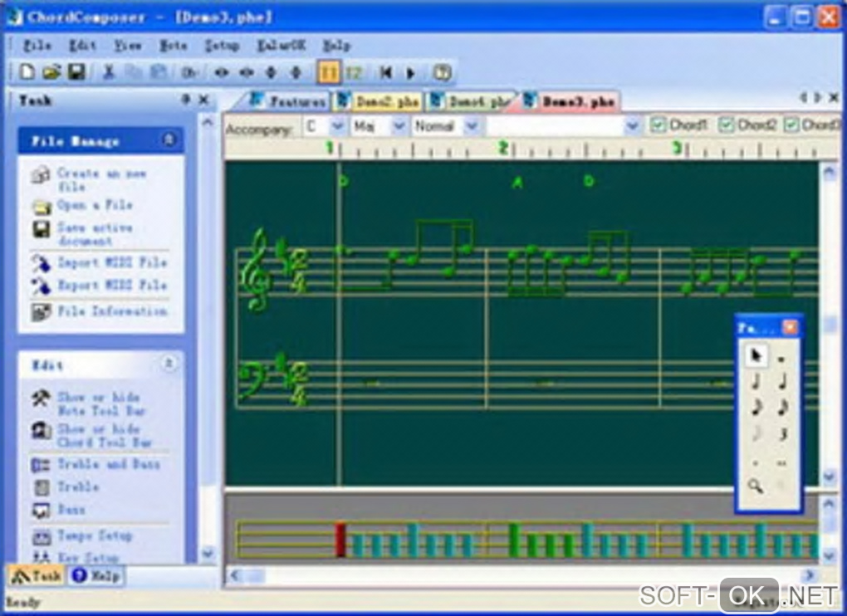Create a new document from the toolbar
This screenshot has width=847, height=616.
27,71
